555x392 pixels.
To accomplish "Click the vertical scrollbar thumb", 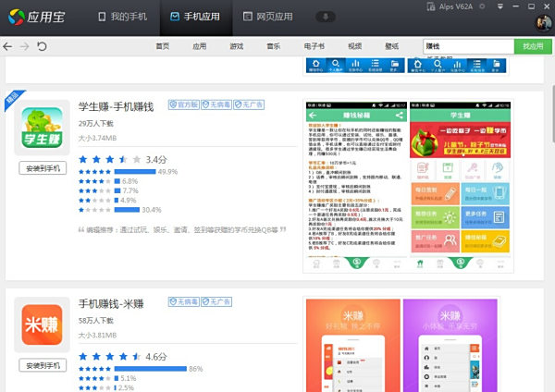I will click(x=552, y=113).
